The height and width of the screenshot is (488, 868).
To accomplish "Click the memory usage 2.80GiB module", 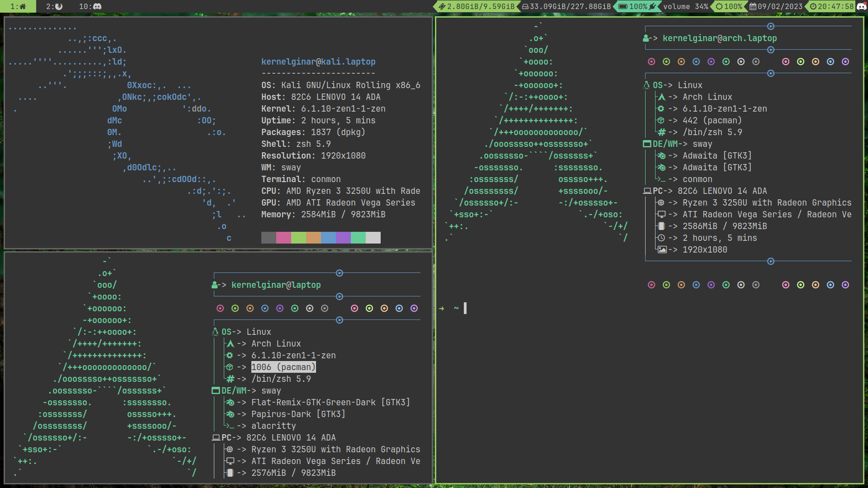I will tap(476, 6).
